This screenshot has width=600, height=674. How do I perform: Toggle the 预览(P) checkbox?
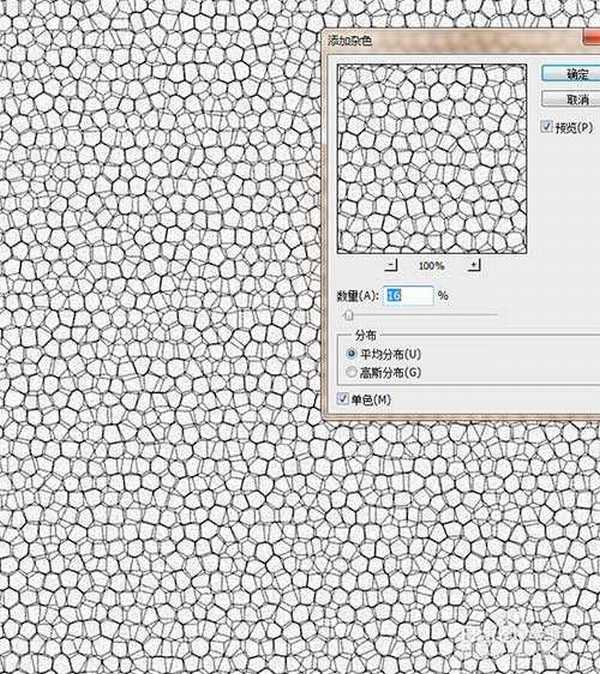coord(546,127)
